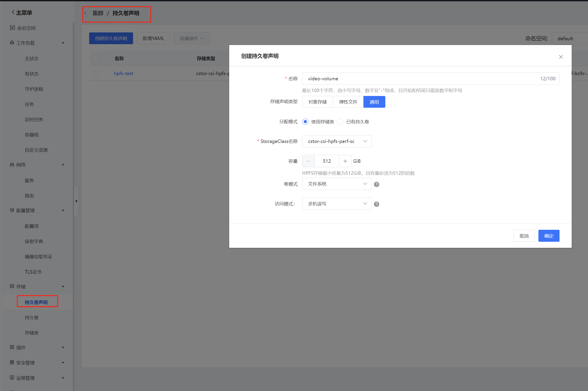Open the StorageClass name dropdown
This screenshot has height=391, width=588.
[337, 141]
